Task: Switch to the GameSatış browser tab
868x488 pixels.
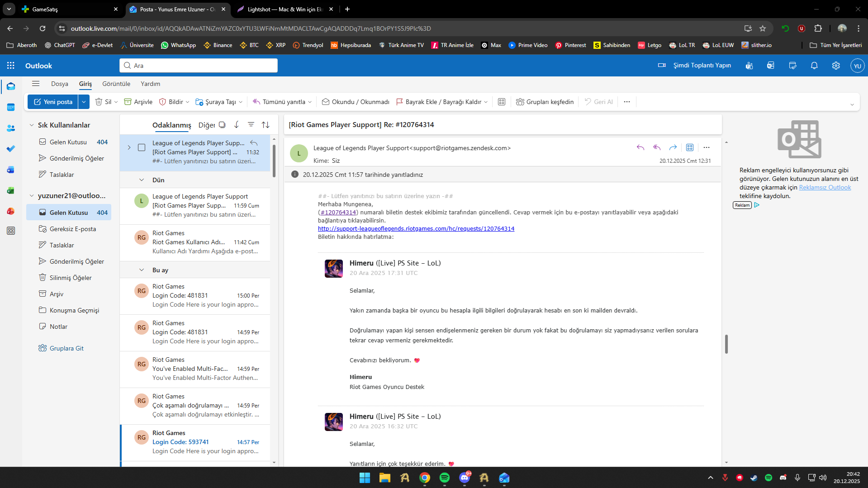Action: (71, 9)
